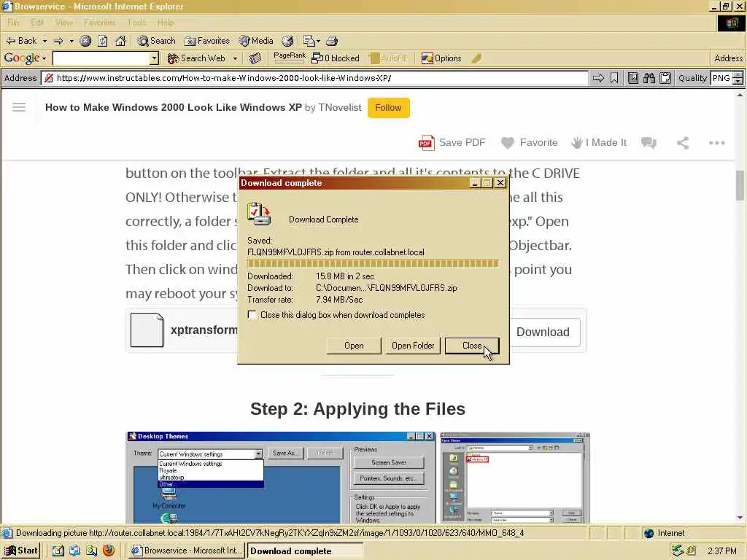
Task: Click the download progress bar
Action: [x=373, y=263]
